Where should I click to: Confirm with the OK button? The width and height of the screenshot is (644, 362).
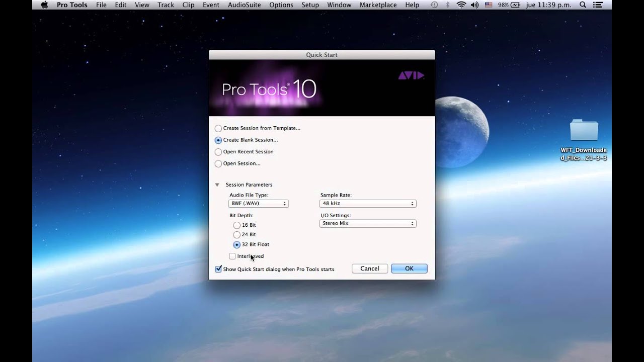(x=409, y=268)
